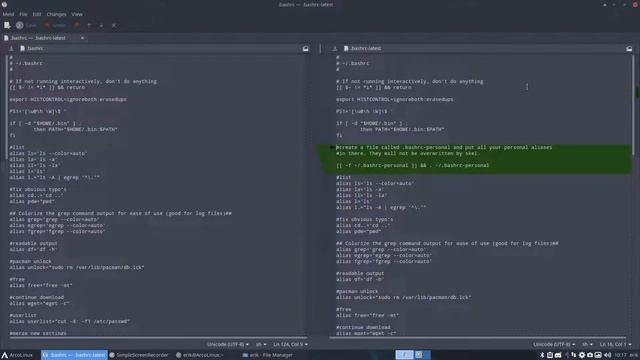The height and width of the screenshot is (360, 640).
Task: Open the ArcoLinux start menu
Action: point(17,355)
